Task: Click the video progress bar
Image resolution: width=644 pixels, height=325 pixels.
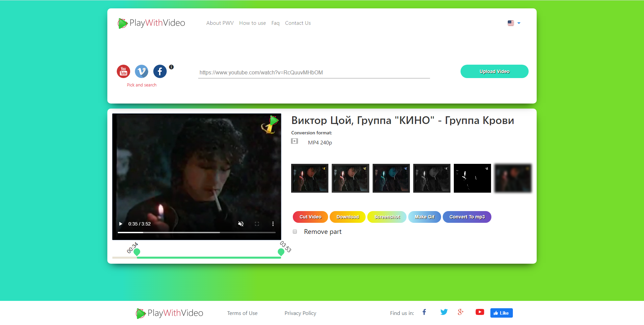Action: pyautogui.click(x=197, y=232)
